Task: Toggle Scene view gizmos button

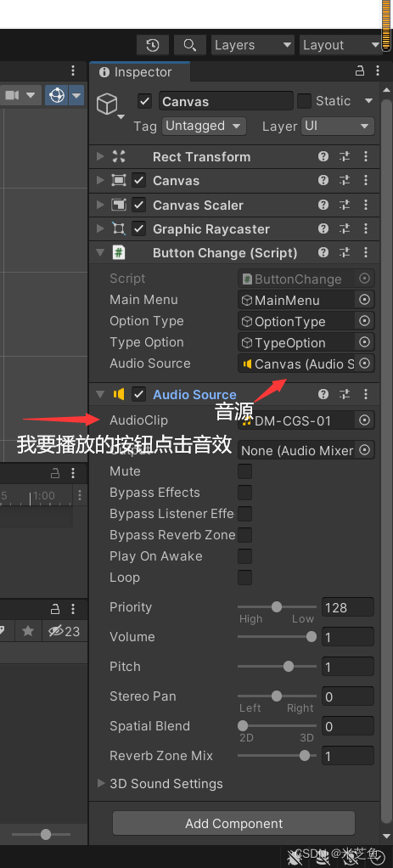Action: point(57,95)
